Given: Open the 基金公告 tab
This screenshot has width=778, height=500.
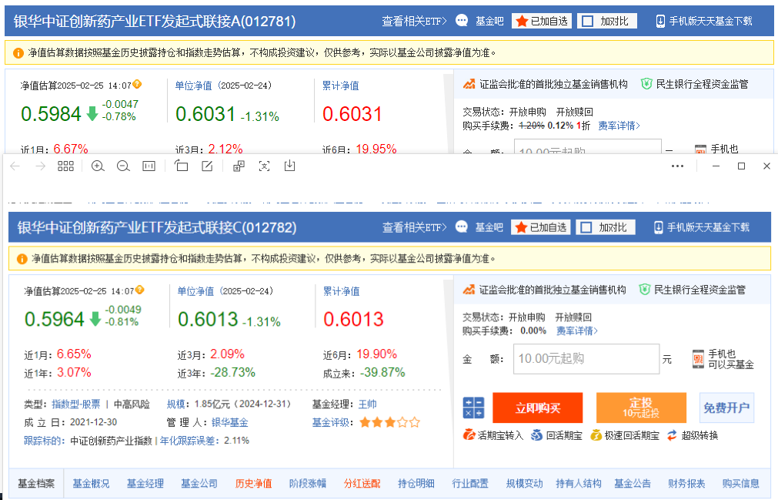Looking at the screenshot, I should click(632, 483).
